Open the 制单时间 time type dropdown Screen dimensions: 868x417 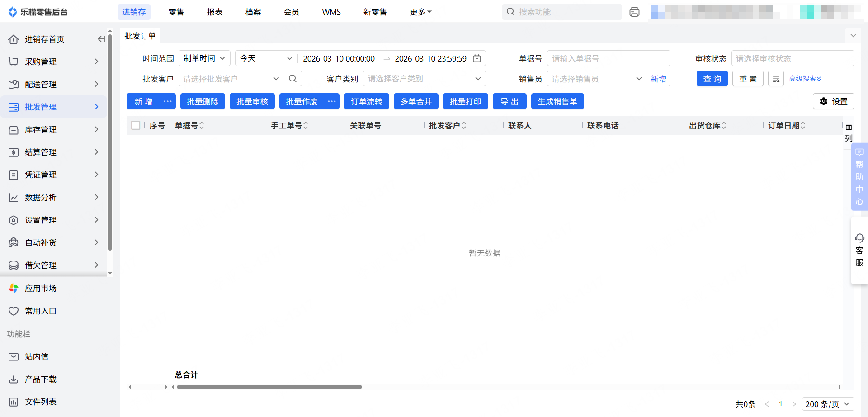pos(204,58)
